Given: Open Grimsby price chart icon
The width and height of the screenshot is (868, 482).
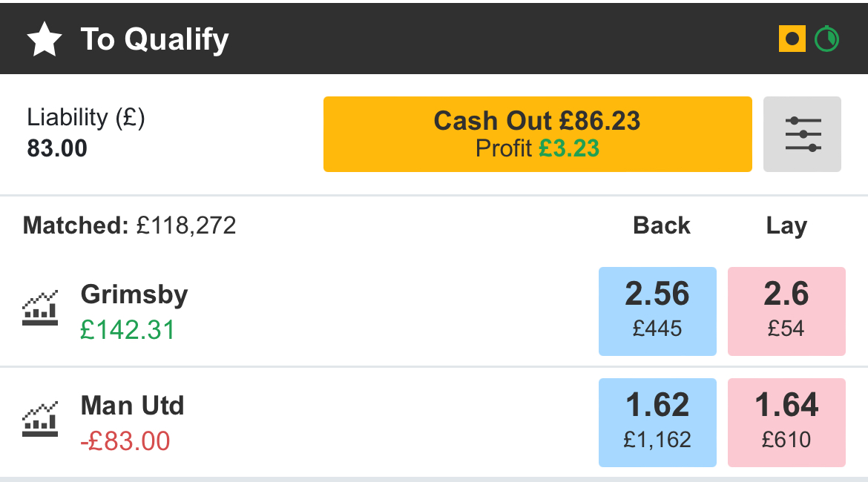Looking at the screenshot, I should coord(40,308).
